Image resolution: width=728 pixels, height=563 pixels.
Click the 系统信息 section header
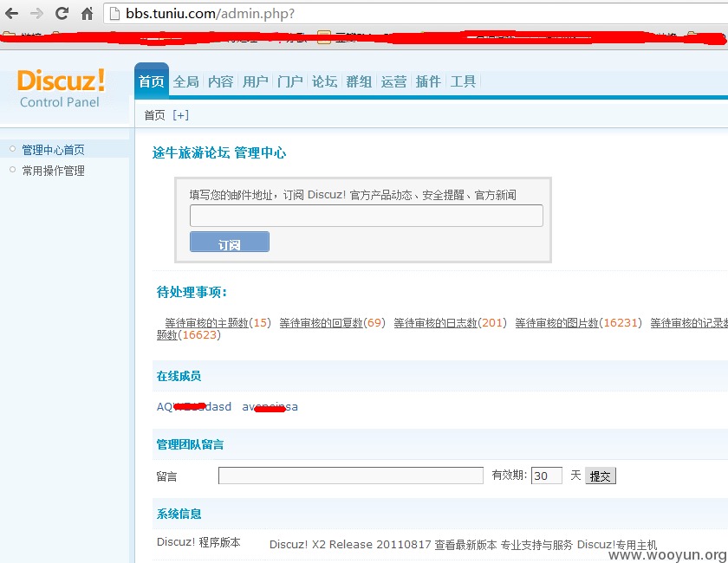coord(179,514)
